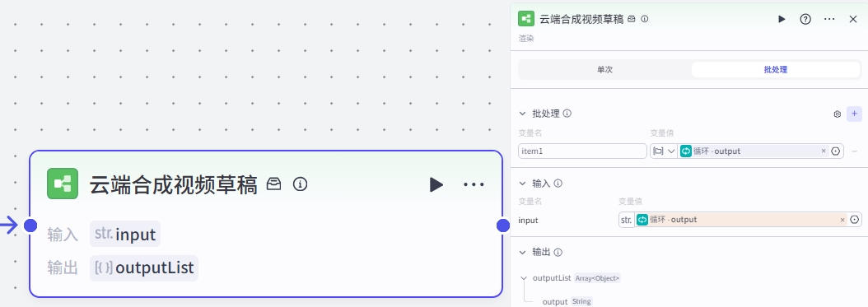868x307 pixels.
Task: Click the node's right output connection port
Action: (502, 226)
